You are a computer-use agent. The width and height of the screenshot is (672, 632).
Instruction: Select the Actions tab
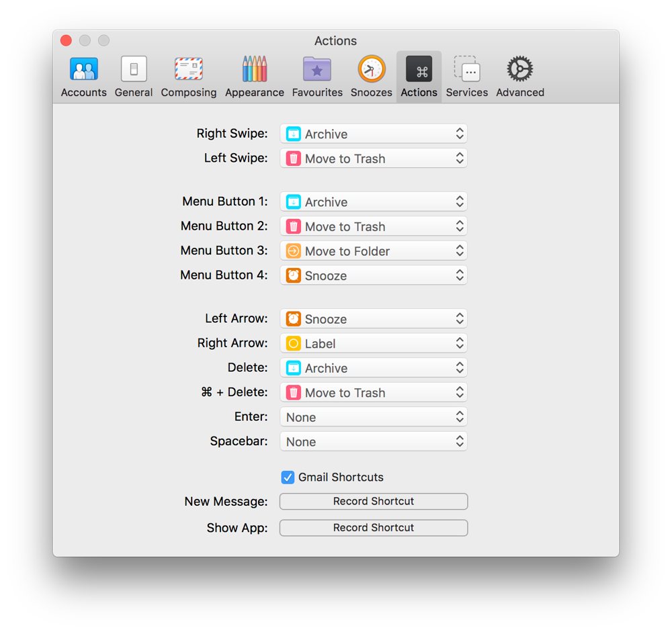pyautogui.click(x=419, y=77)
